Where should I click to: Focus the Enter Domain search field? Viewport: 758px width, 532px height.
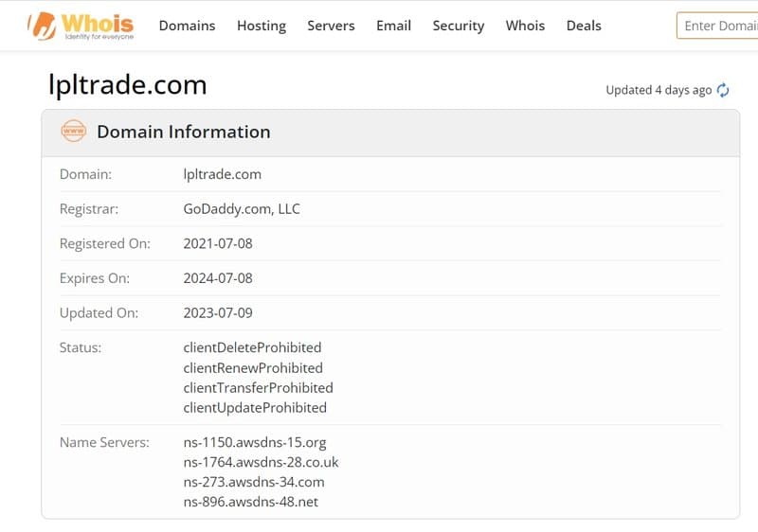point(717,26)
